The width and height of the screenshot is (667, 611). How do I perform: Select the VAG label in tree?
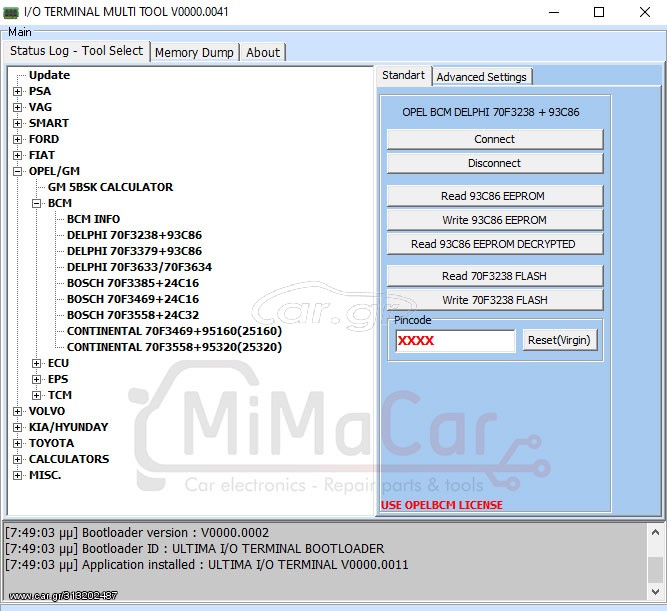(40, 107)
